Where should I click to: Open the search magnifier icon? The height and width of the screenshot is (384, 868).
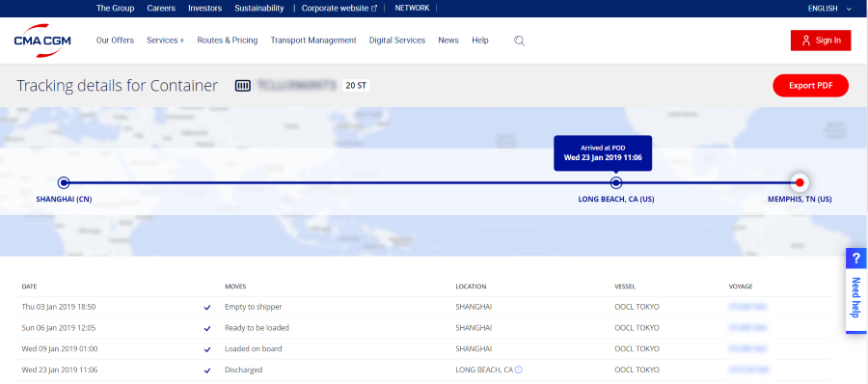[x=519, y=41]
